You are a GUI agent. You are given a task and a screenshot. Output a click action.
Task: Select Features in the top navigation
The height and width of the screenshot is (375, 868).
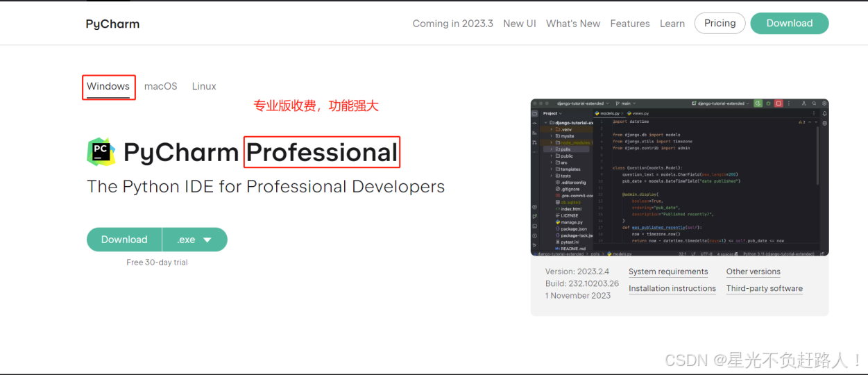pos(630,24)
